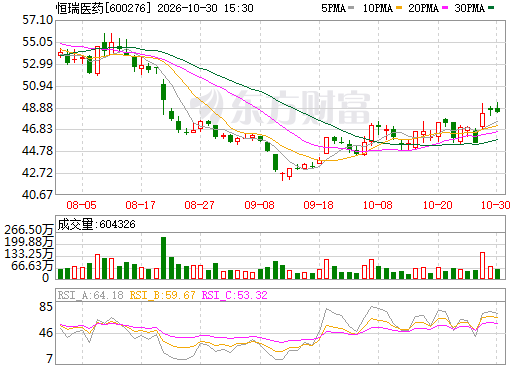520x365 pixels.
Task: Click the 48.88 price axis label
Action: (x=37, y=108)
